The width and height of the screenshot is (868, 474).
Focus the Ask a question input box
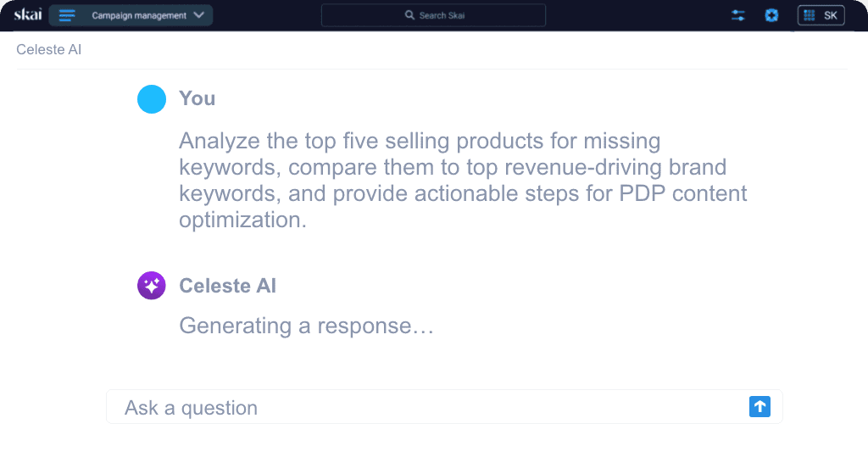tap(444, 407)
